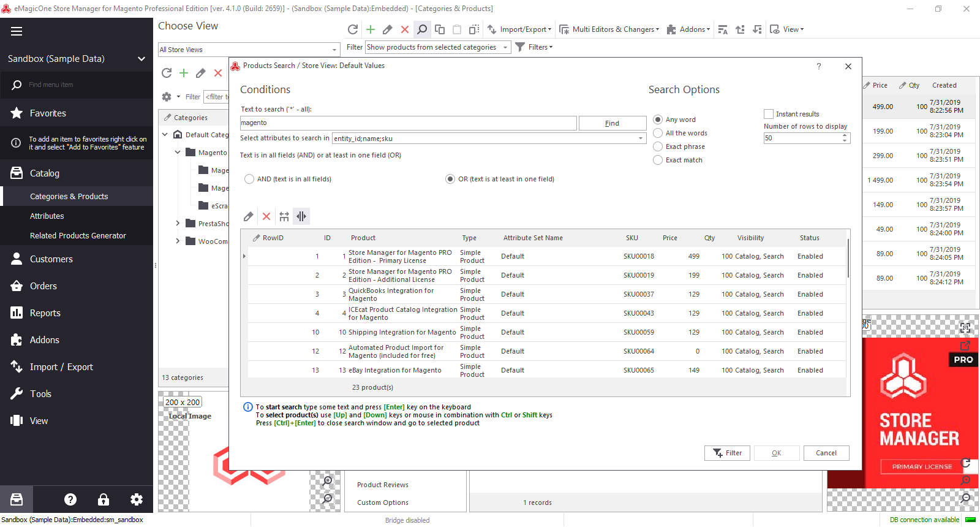Screen dimensions: 980x527
Task: Click the lock icon in the bottom sidebar
Action: [104, 499]
